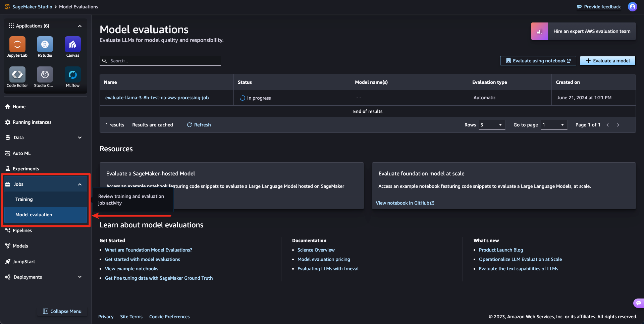Open What are Foundation Model Evaluations link
The image size is (644, 324).
[x=149, y=250]
